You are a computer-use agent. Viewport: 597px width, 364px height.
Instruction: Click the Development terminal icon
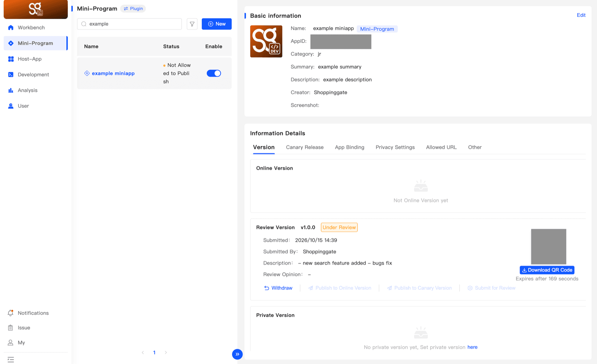point(11,75)
